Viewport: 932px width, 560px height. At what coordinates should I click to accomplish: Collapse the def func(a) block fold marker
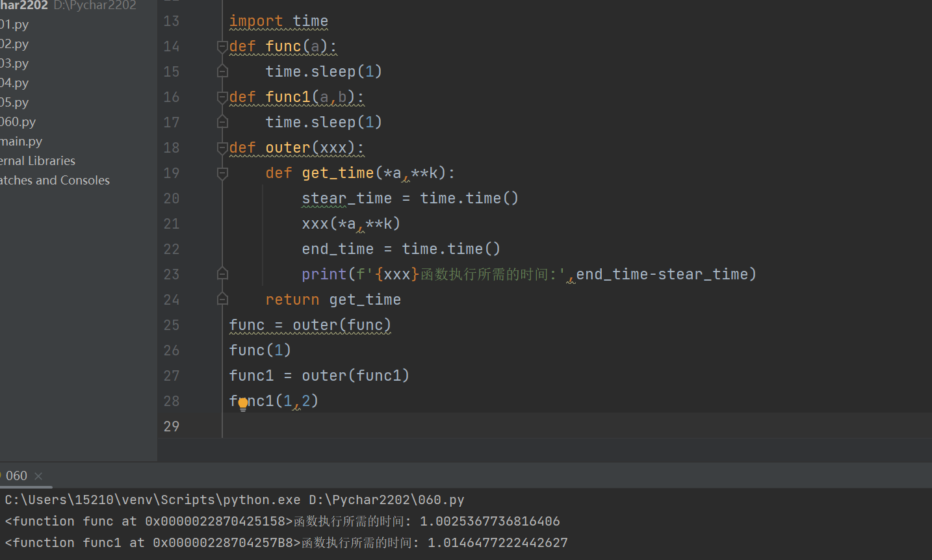point(222,46)
